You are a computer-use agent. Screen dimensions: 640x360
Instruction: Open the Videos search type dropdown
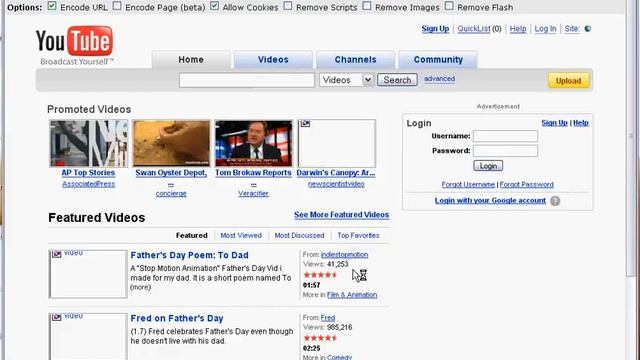coord(346,80)
